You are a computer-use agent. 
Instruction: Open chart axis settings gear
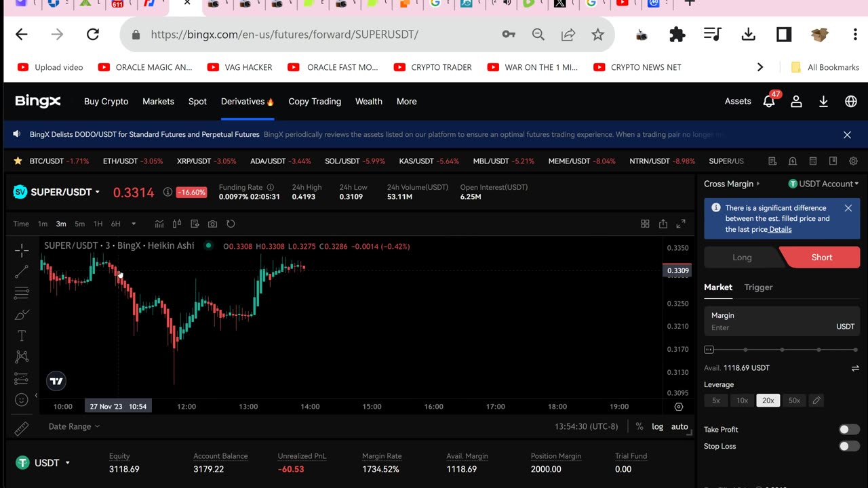(x=679, y=407)
